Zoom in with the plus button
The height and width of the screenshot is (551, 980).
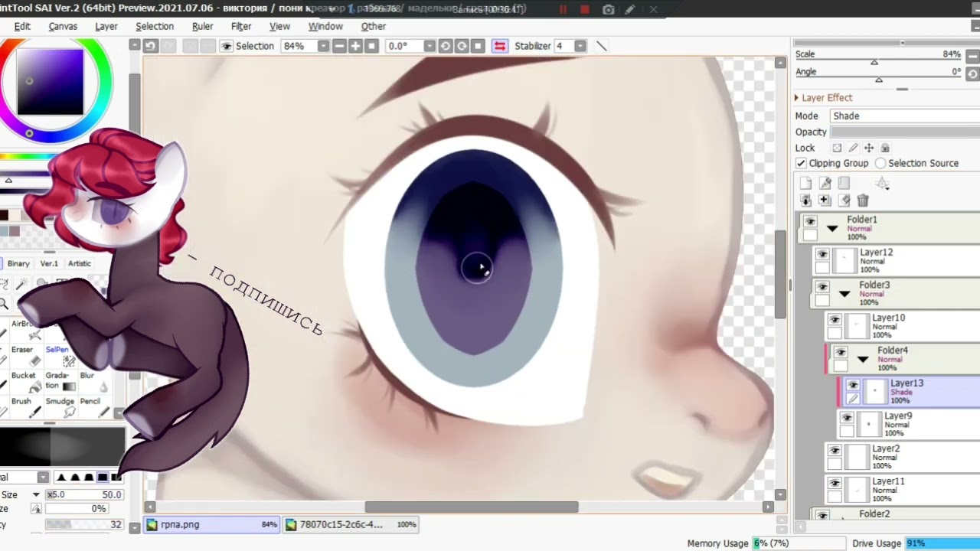(x=356, y=46)
